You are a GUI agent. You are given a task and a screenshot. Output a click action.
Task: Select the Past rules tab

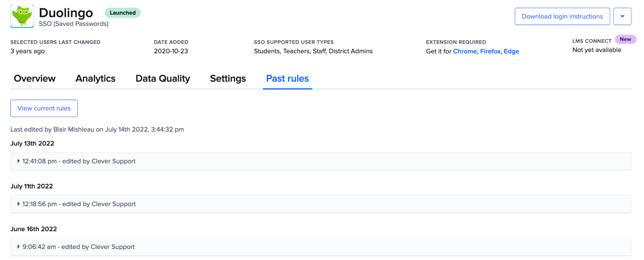click(x=287, y=78)
